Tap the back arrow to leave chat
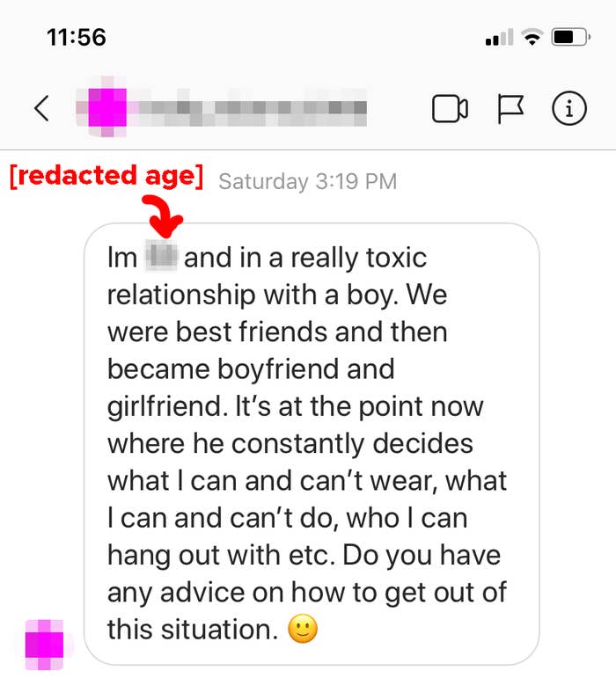This screenshot has height=700, width=616. [41, 108]
